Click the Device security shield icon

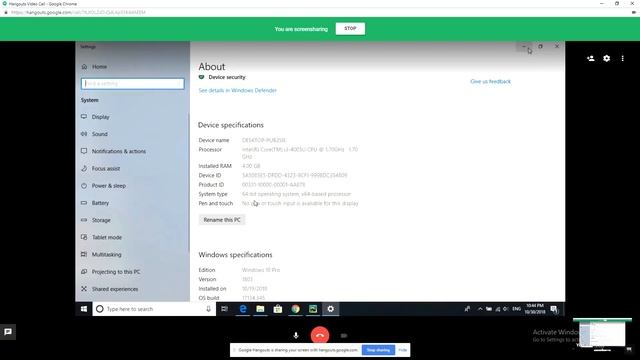click(201, 77)
